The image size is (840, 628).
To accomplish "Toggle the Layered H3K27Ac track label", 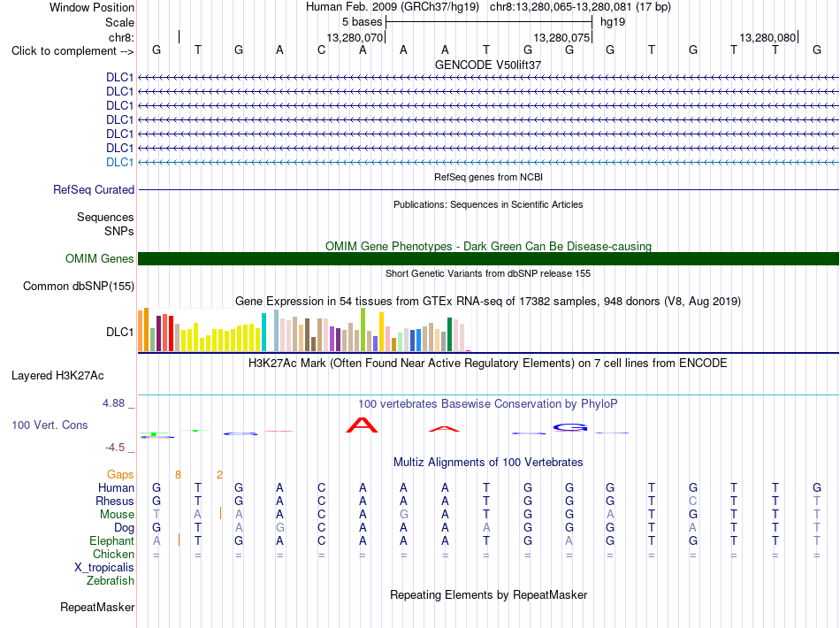I will pyautogui.click(x=57, y=376).
